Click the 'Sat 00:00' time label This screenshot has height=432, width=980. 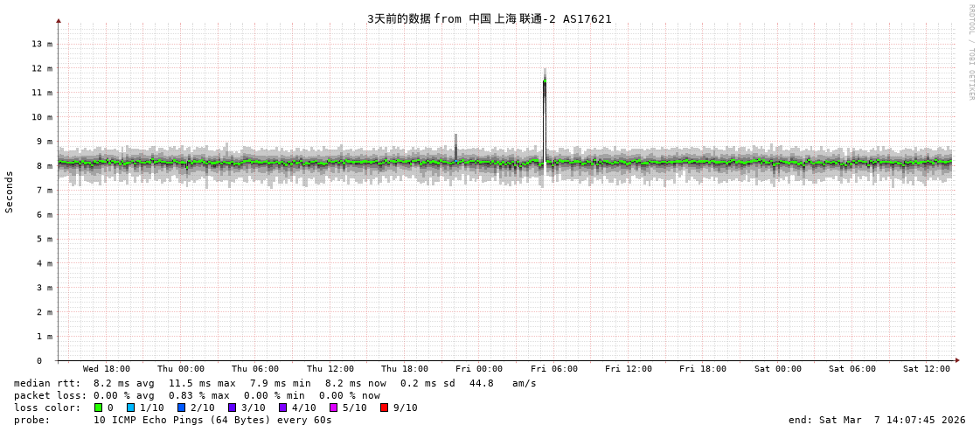[778, 369]
